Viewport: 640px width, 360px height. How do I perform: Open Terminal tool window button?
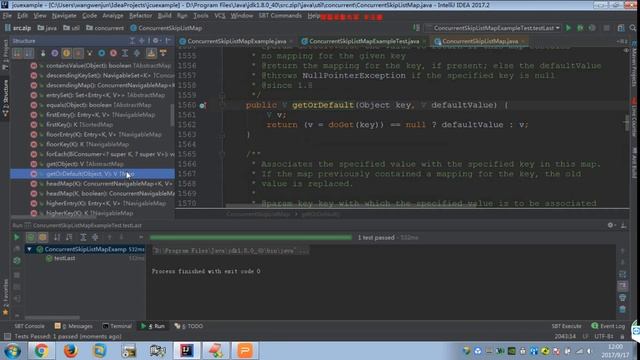[x=117, y=326]
